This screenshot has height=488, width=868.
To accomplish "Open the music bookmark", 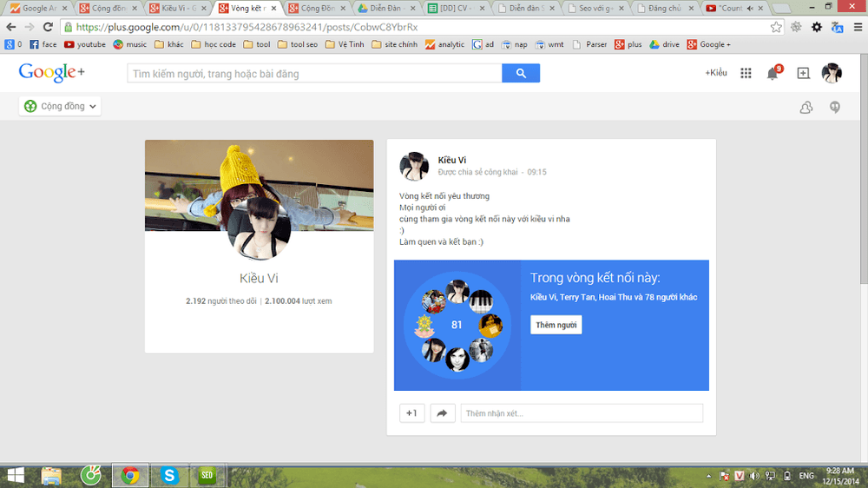I will 130,44.
